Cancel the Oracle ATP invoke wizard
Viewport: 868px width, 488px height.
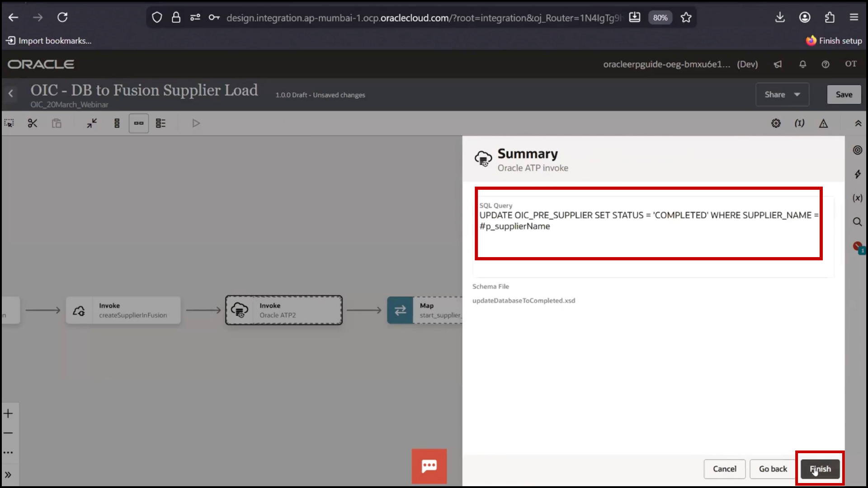[724, 469]
